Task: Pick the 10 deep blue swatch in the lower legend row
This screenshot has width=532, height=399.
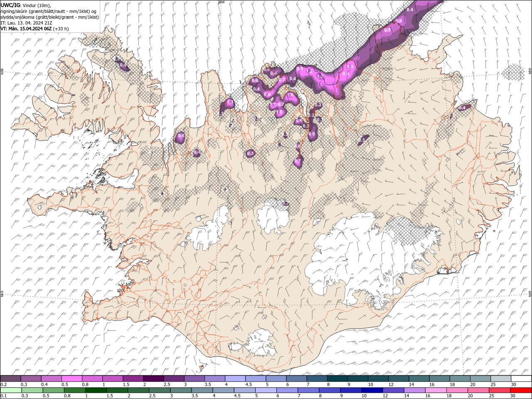Action: tap(372, 390)
